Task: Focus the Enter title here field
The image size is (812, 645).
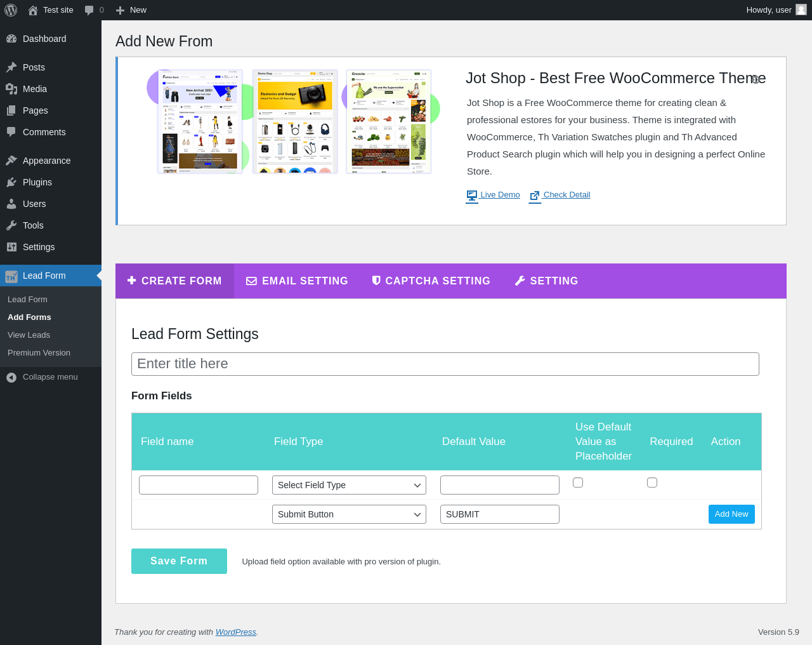Action: 445,364
